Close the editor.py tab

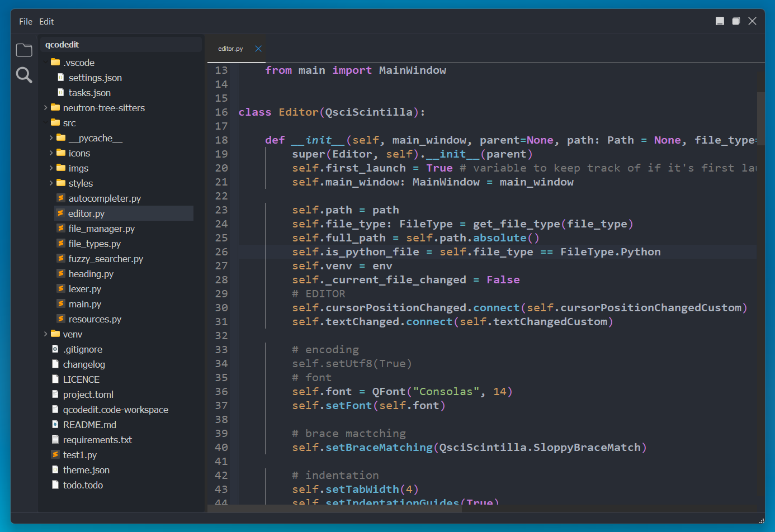point(258,49)
